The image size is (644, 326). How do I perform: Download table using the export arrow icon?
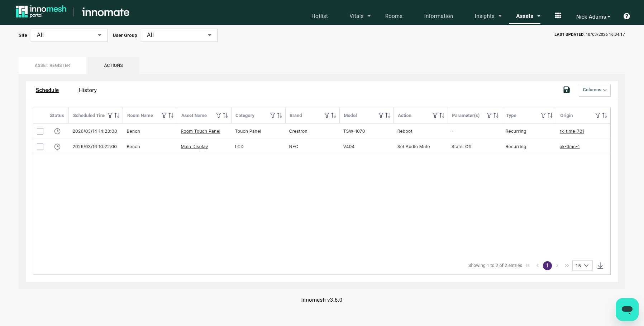pyautogui.click(x=600, y=266)
